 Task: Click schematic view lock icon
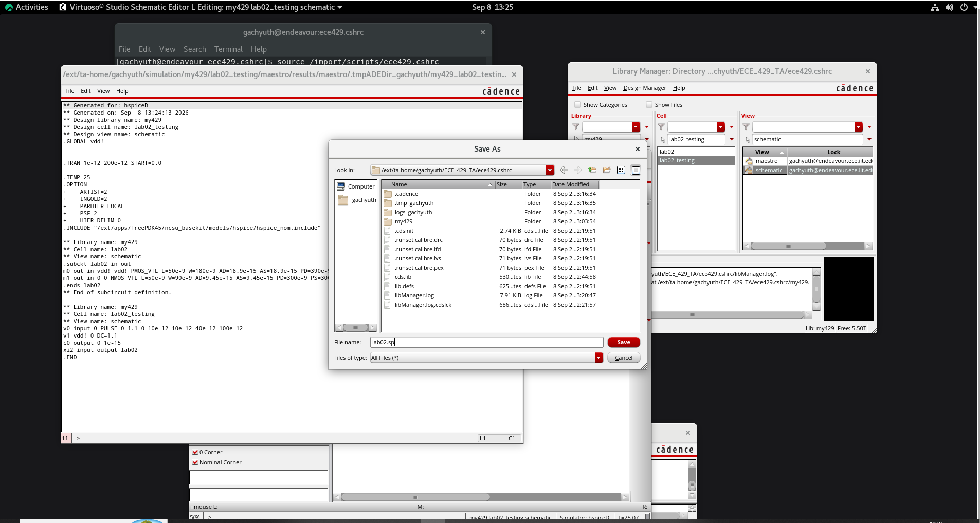749,170
